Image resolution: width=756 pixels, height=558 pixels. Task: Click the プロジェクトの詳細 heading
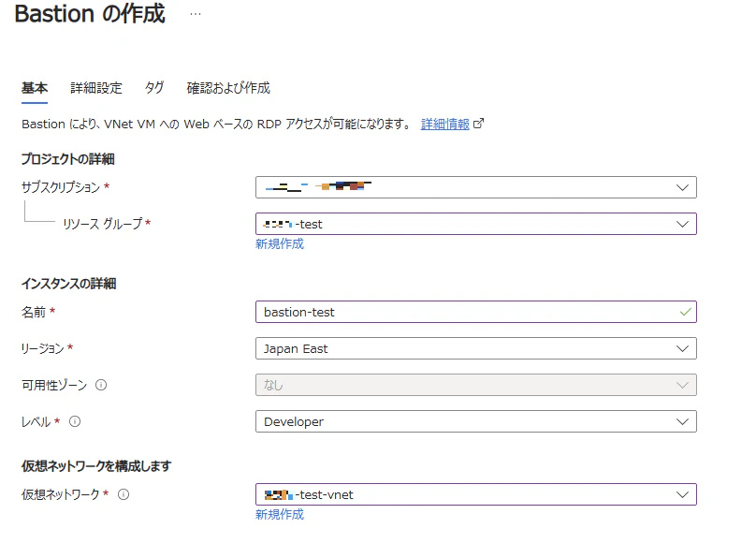click(x=68, y=158)
